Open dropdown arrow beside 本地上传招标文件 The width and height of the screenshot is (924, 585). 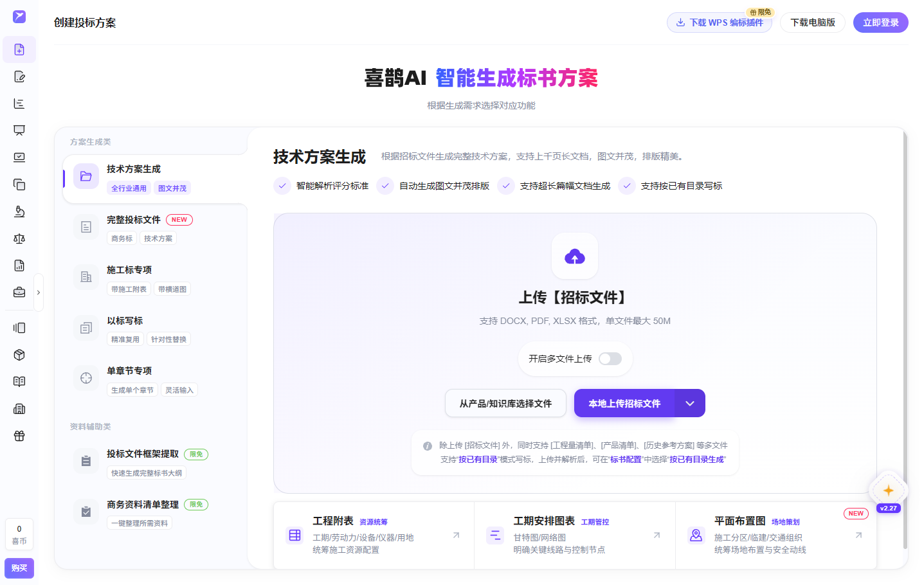click(690, 404)
